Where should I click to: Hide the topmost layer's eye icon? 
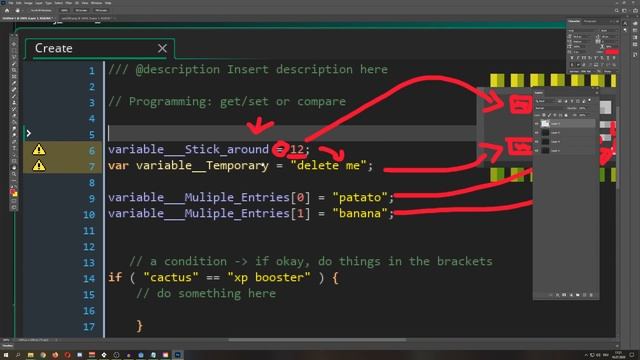point(537,123)
